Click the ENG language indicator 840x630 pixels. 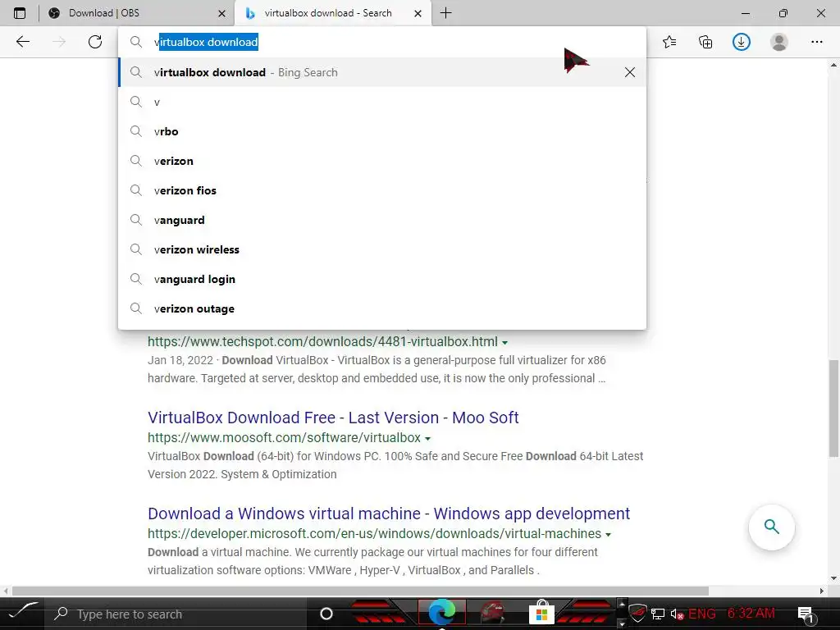702,614
